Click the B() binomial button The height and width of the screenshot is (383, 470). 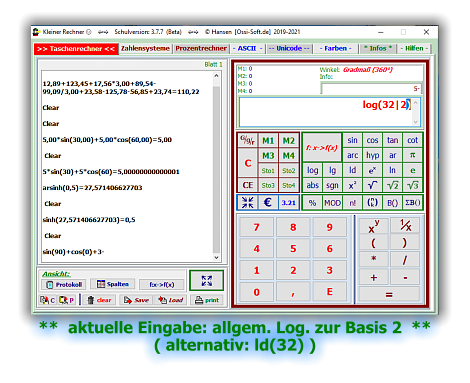[x=393, y=203]
